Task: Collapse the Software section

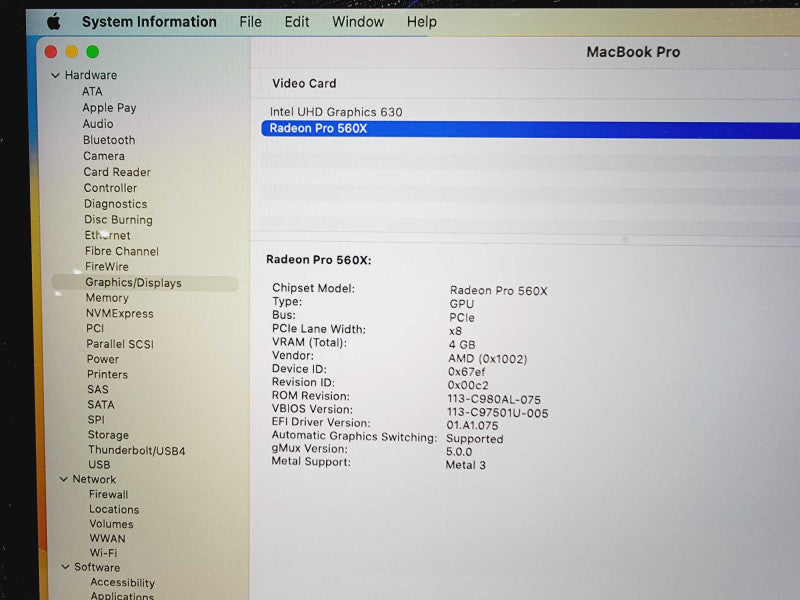Action: (x=65, y=567)
